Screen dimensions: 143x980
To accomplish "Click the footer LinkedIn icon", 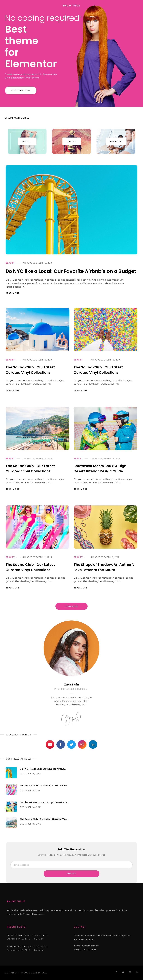I will point(137,972).
